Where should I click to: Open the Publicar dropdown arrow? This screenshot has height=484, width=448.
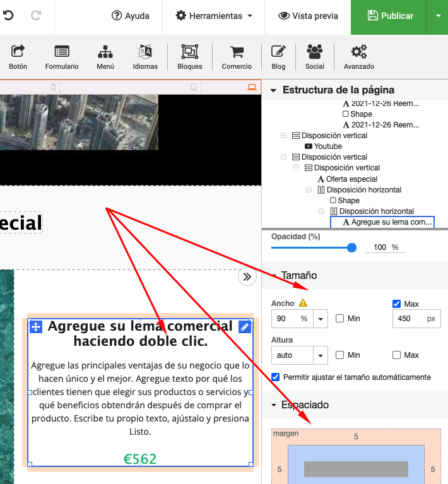[438, 16]
